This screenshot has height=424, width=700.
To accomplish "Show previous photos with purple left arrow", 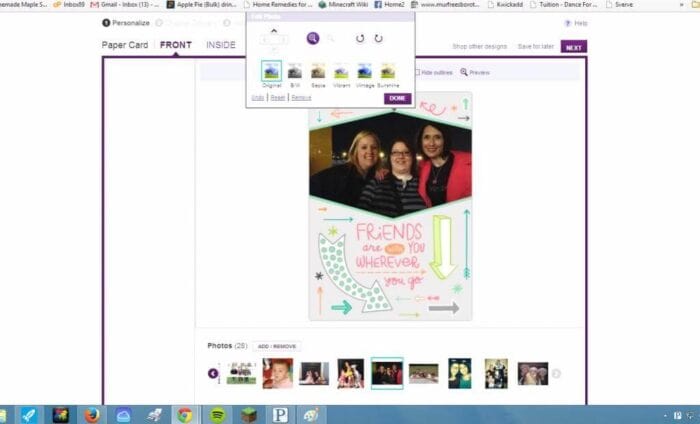I will pyautogui.click(x=213, y=373).
